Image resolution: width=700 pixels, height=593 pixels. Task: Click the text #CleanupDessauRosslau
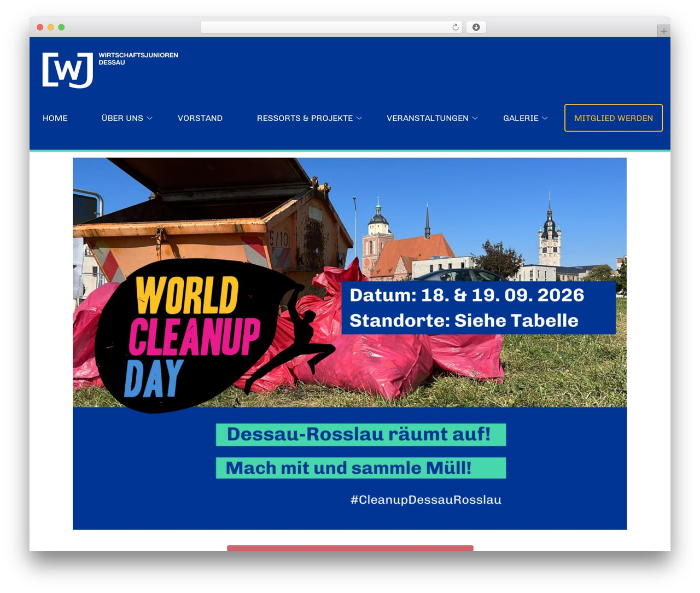[426, 499]
